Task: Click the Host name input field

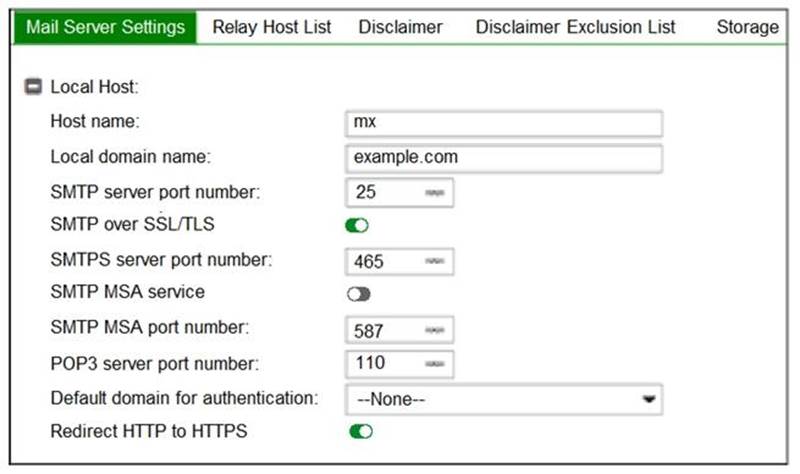Action: 504,123
